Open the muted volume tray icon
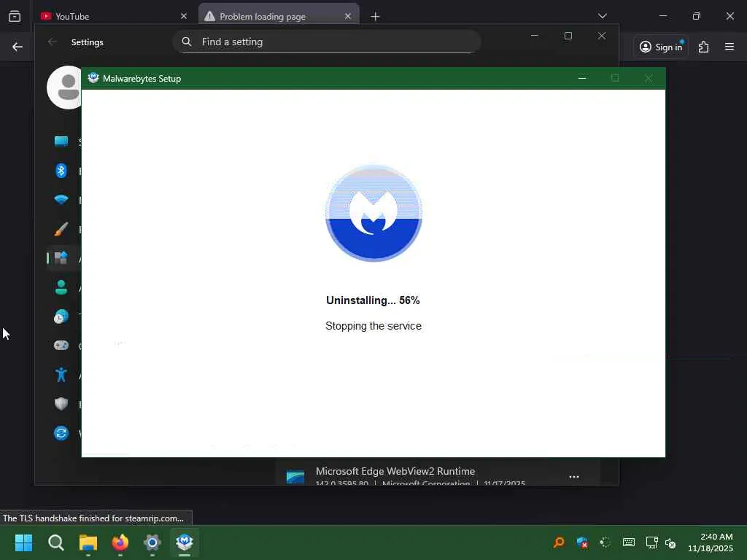This screenshot has height=560, width=747. [670, 542]
